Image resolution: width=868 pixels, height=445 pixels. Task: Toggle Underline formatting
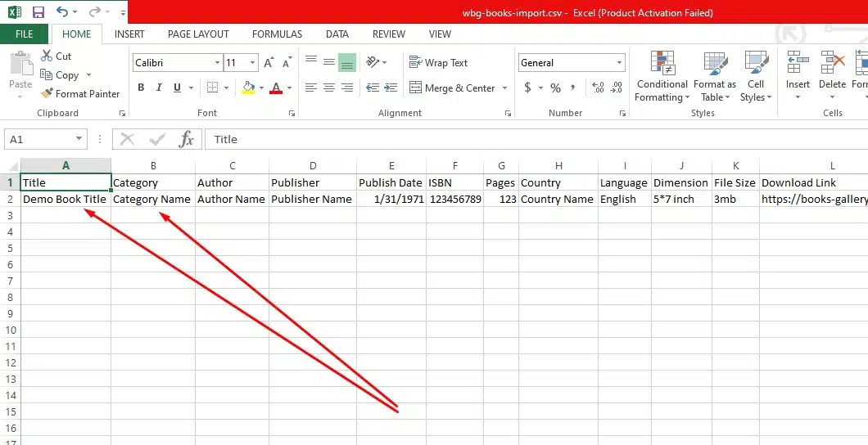(177, 88)
